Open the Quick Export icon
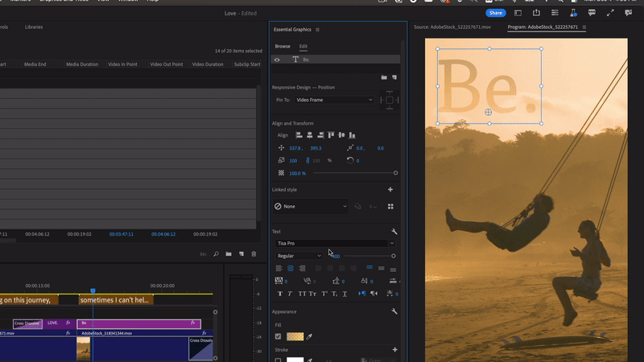The height and width of the screenshot is (362, 644). tap(536, 13)
